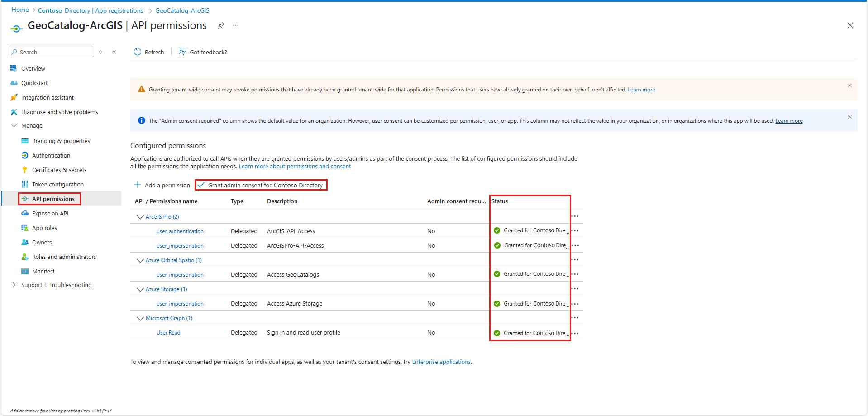This screenshot has width=868, height=416.
Task: Sort by the API / Permissions name column header
Action: [x=166, y=201]
